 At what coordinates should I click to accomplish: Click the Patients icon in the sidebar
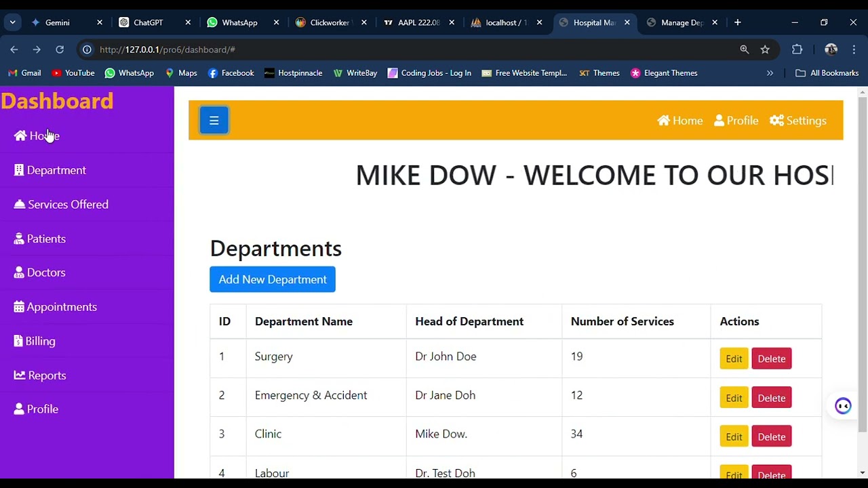19,239
